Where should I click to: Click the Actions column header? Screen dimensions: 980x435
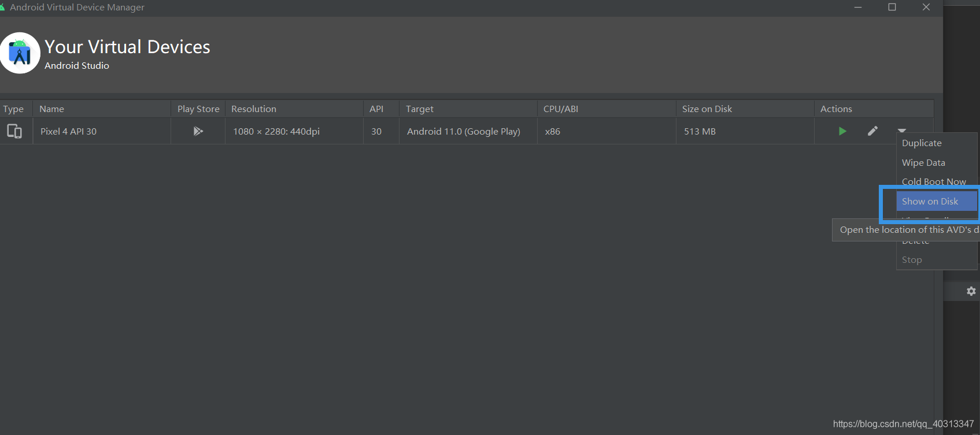click(x=874, y=109)
